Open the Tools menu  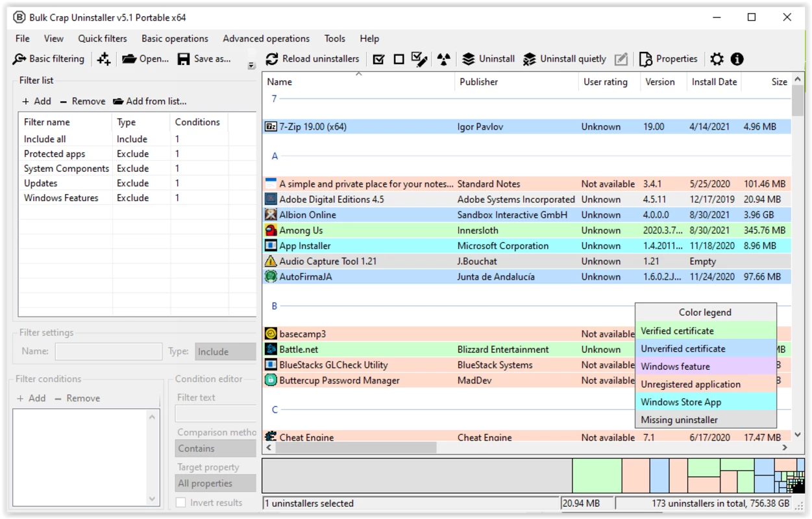point(335,38)
